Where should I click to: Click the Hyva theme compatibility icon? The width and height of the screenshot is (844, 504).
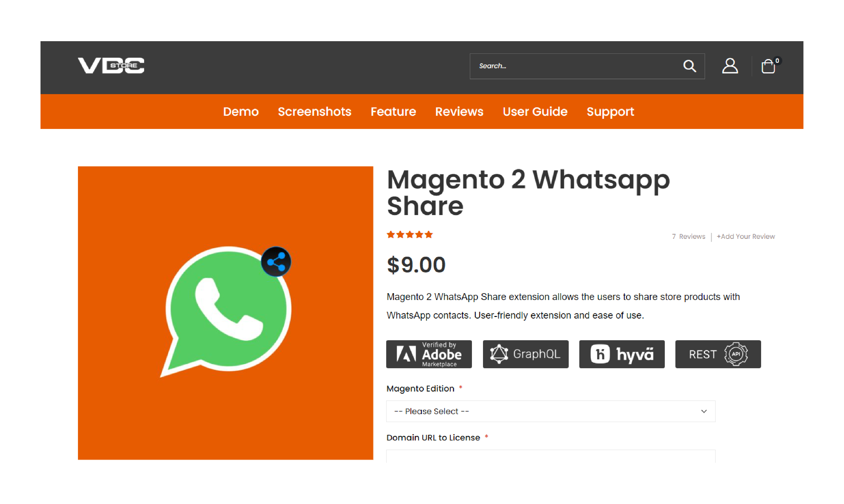622,354
